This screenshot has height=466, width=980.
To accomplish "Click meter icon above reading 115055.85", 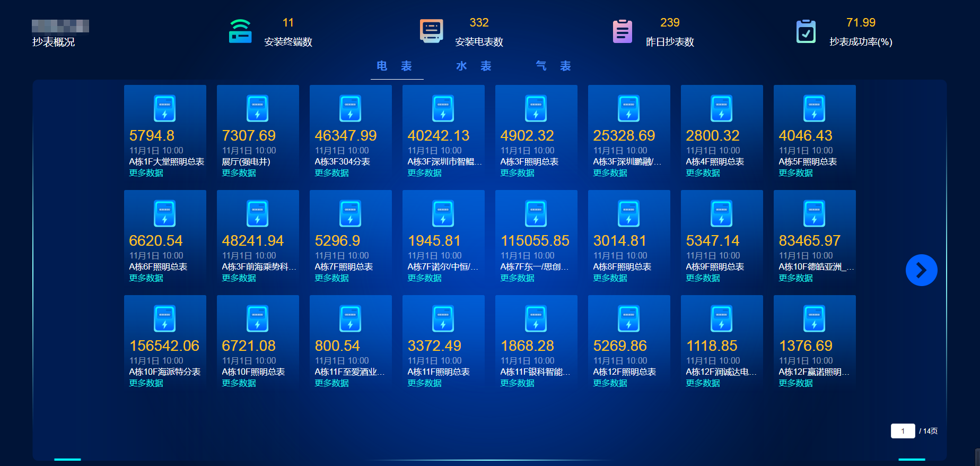I will tap(536, 214).
